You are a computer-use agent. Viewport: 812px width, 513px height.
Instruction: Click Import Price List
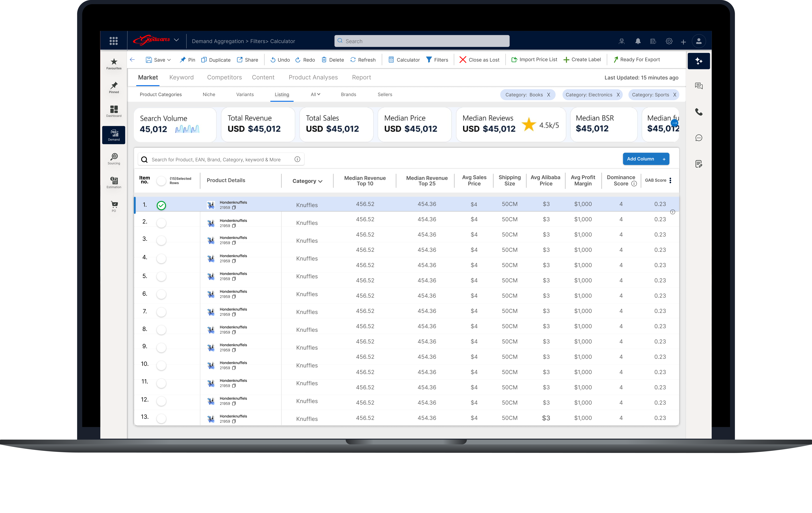point(534,60)
